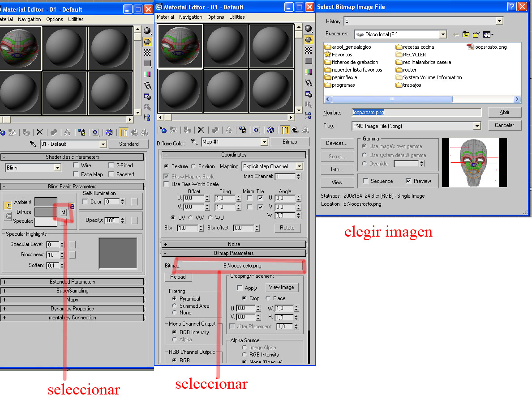
Task: Tick the Self-Illumination Color checkbox
Action: tap(85, 202)
